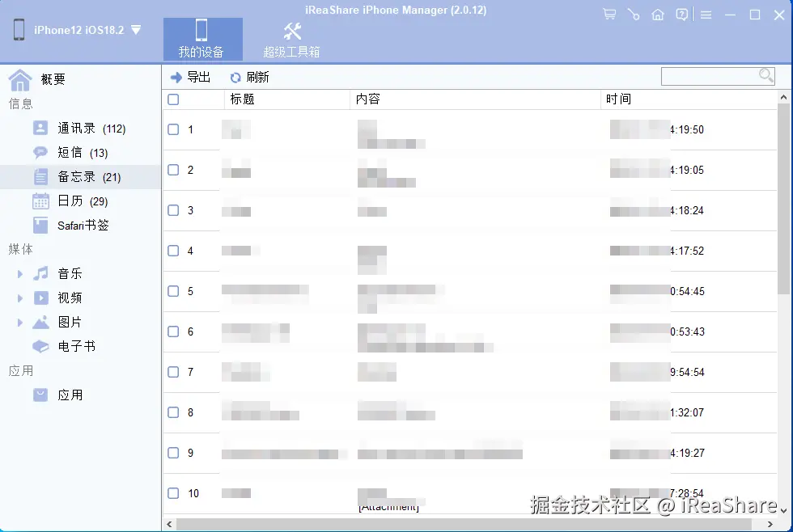Select 音乐 in media section

pos(70,274)
